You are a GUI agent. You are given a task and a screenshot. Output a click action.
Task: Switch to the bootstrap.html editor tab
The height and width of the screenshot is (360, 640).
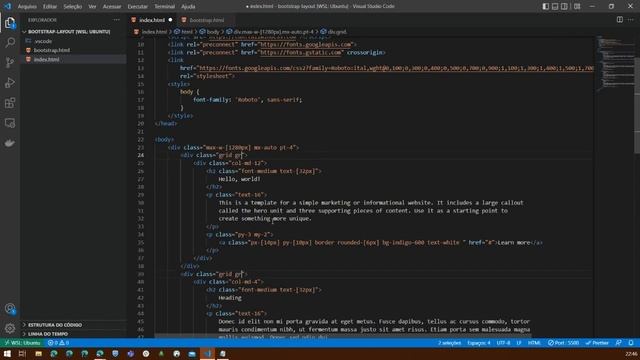207,20
